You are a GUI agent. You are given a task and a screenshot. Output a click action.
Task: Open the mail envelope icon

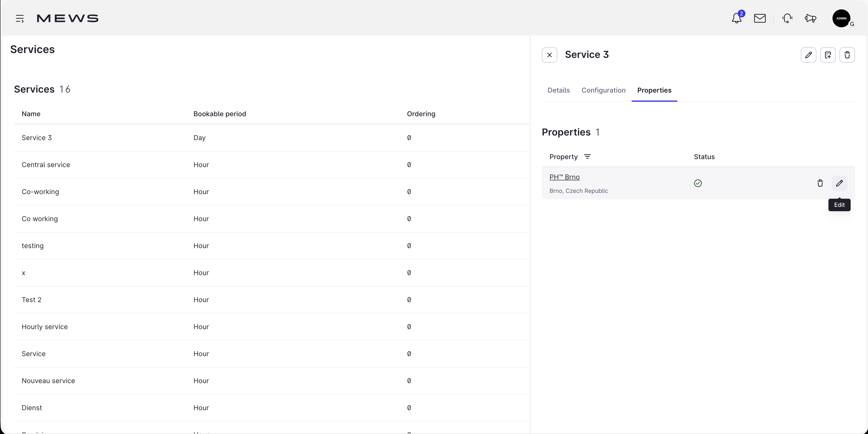pyautogui.click(x=760, y=19)
